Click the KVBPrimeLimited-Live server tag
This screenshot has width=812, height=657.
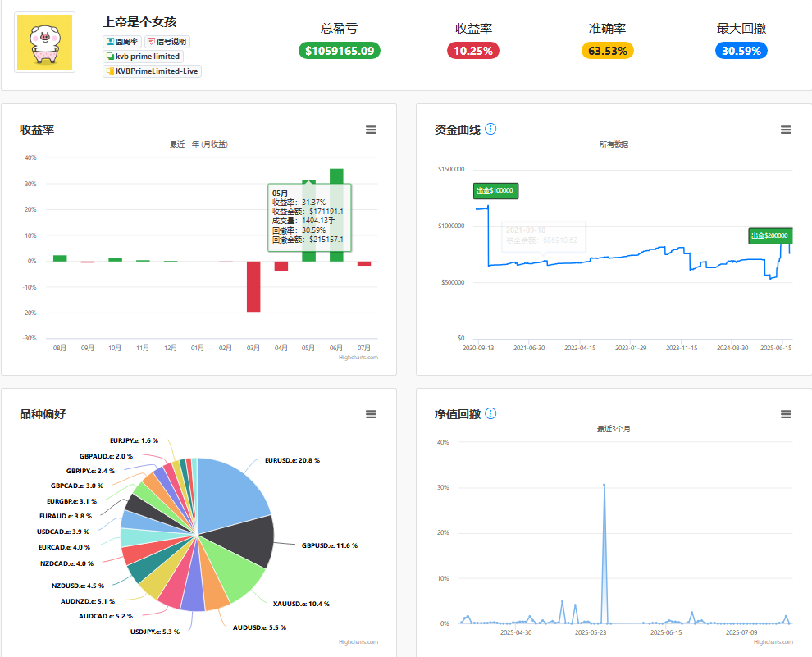click(152, 71)
